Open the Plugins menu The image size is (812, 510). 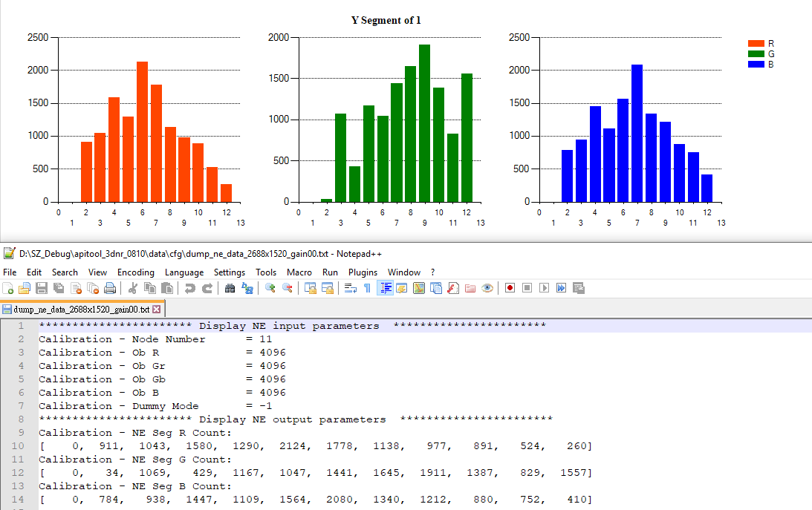363,272
